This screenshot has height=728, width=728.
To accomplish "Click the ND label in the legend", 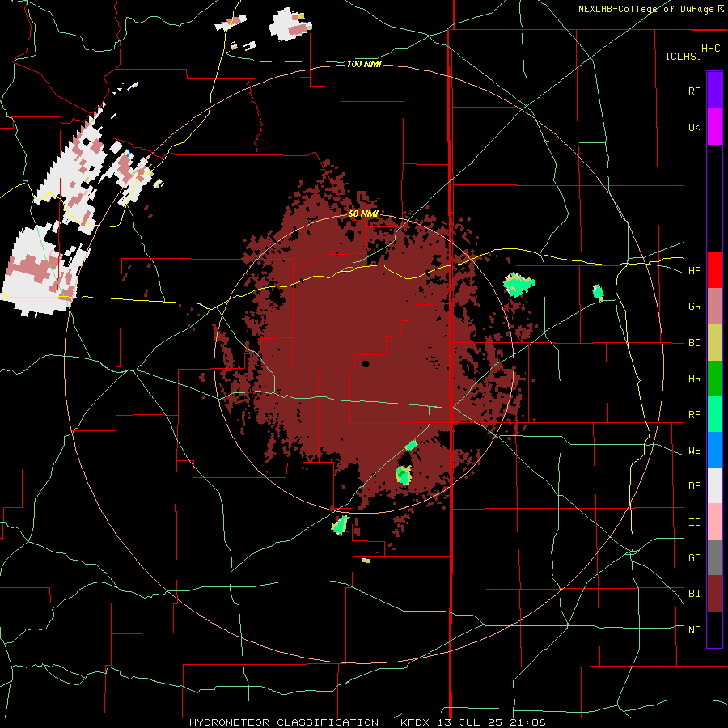I will [x=694, y=630].
